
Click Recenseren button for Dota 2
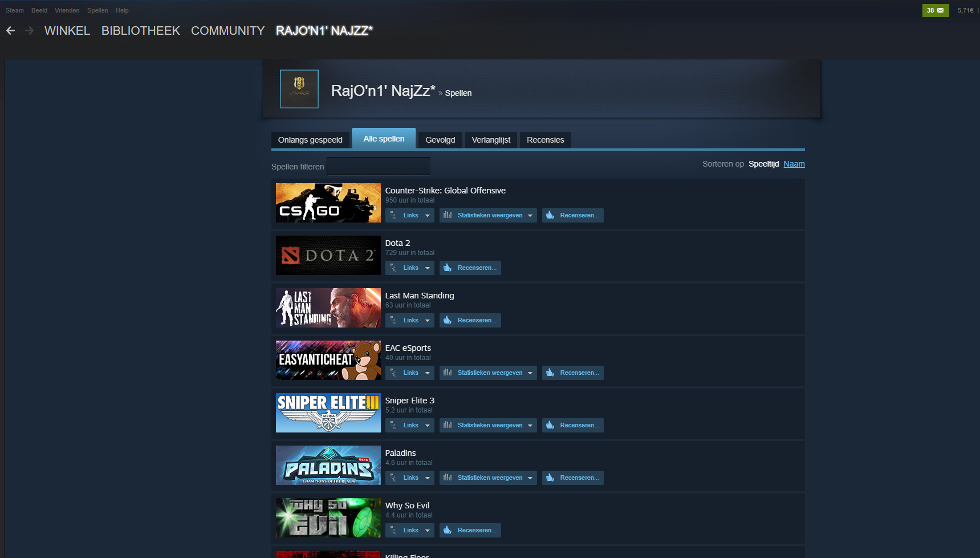470,268
